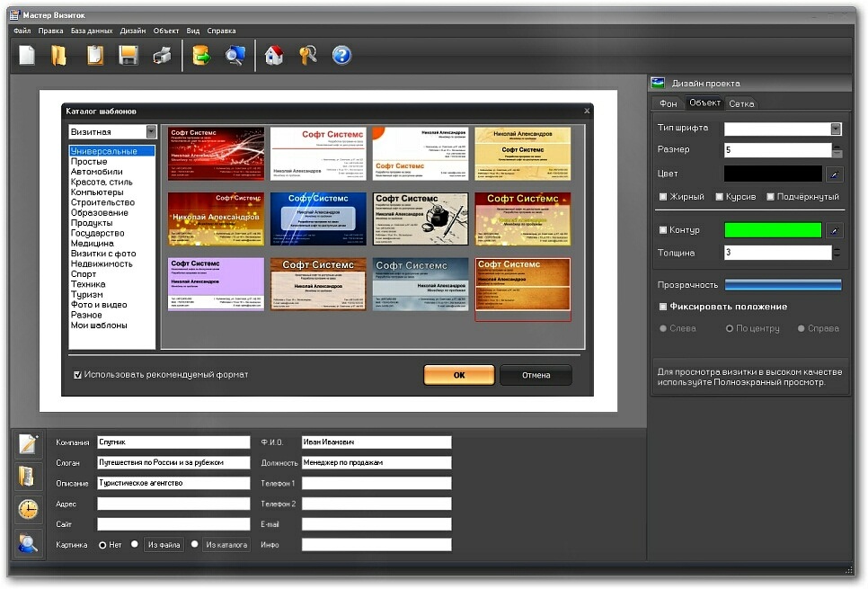The image size is (868, 589).
Task: Click the floppy disk save icon
Action: 128,56
